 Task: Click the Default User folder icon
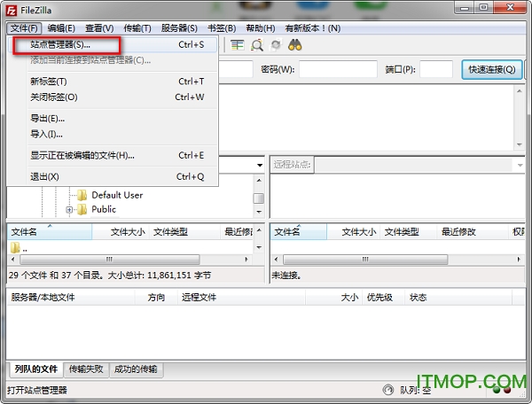pyautogui.click(x=82, y=195)
